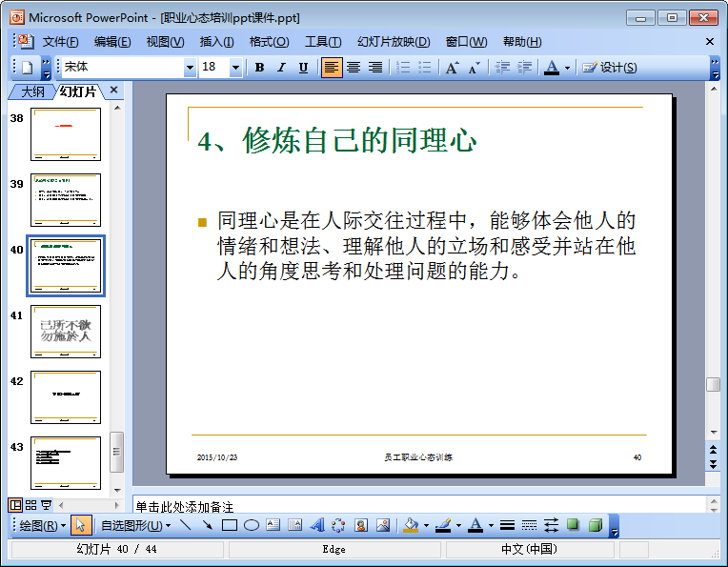This screenshot has height=567, width=728.
Task: Increase the font size
Action: [453, 68]
